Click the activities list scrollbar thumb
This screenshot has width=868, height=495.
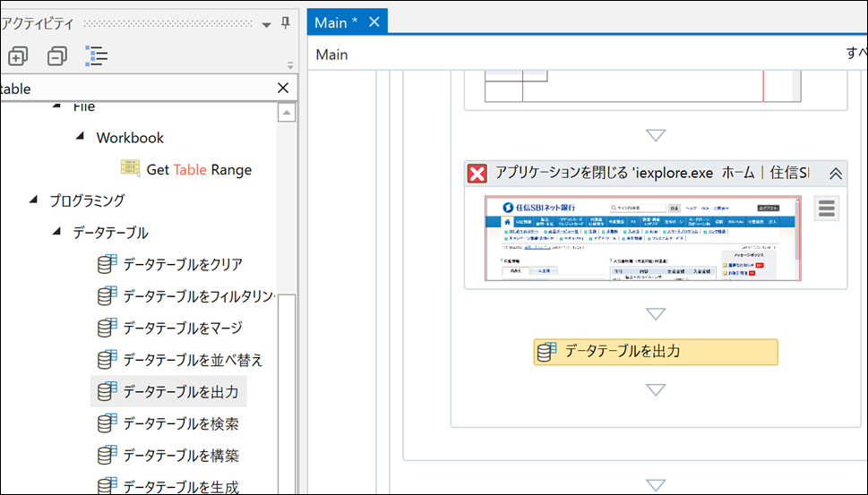coord(286,393)
